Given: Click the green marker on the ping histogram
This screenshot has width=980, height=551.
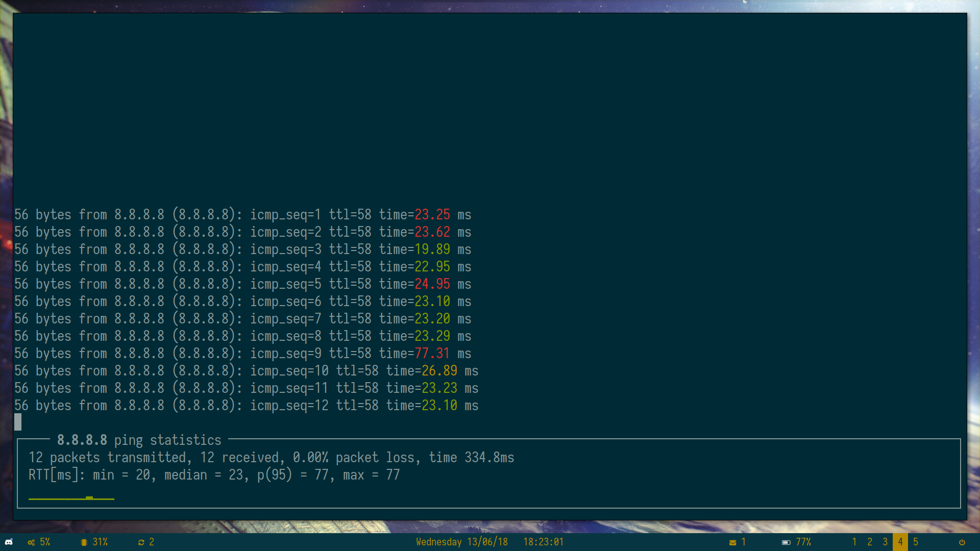Looking at the screenshot, I should coord(89,497).
